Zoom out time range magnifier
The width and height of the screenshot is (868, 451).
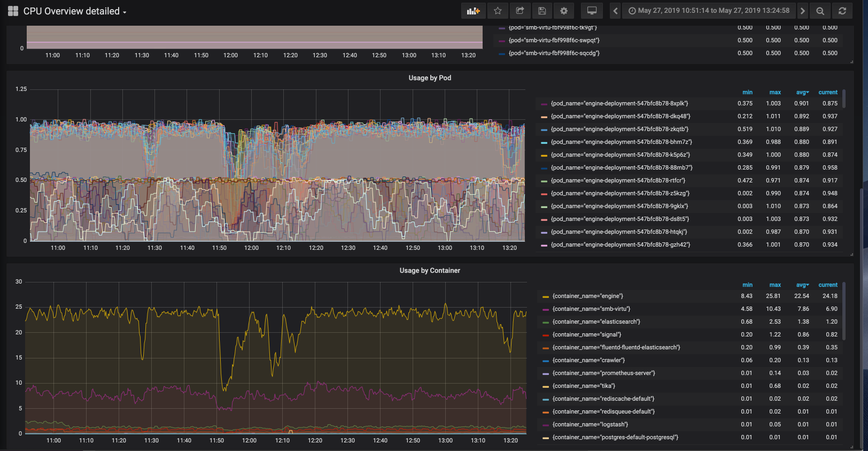820,11
